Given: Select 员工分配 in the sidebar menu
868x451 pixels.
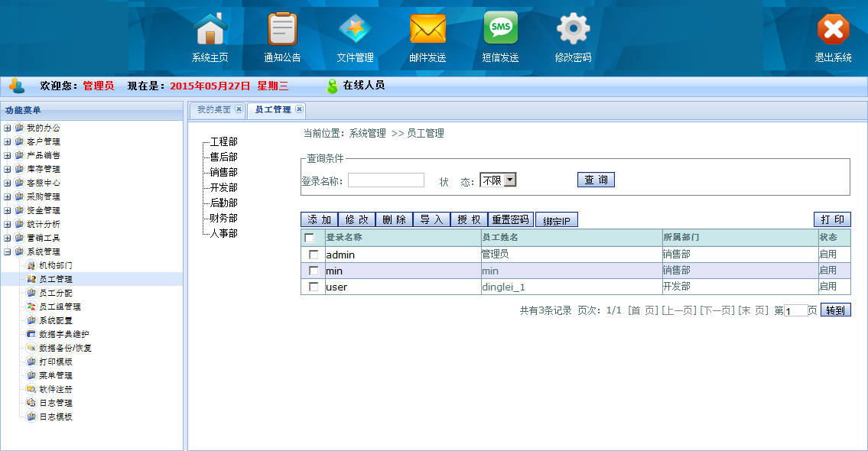Looking at the screenshot, I should (55, 293).
